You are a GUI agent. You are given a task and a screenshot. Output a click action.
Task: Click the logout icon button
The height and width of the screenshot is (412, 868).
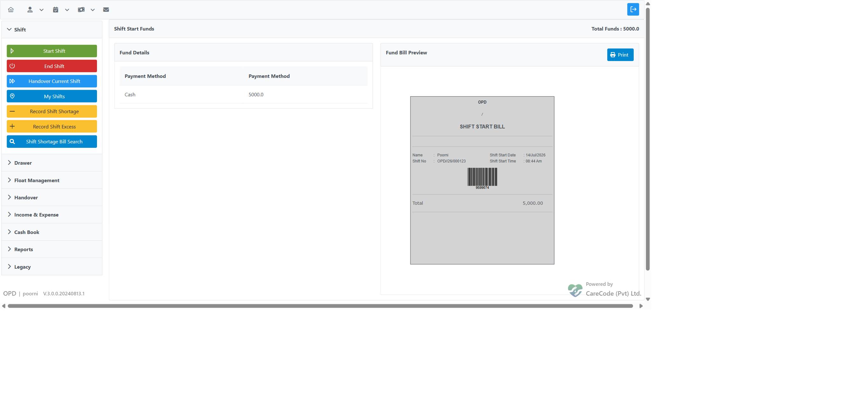[x=633, y=10]
